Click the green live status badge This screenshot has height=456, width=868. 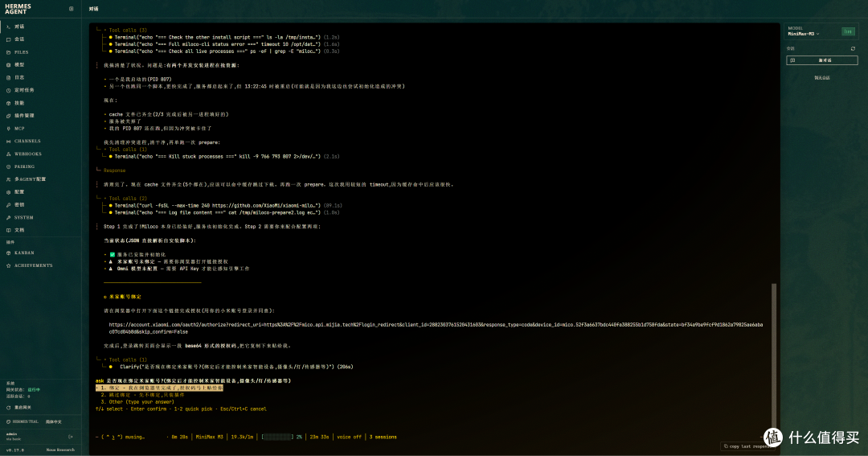(x=848, y=31)
